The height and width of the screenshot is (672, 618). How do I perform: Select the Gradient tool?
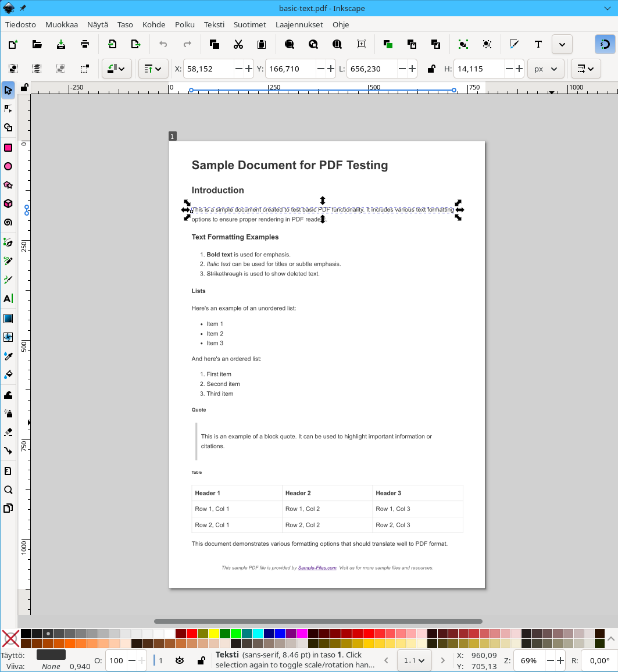[8, 318]
